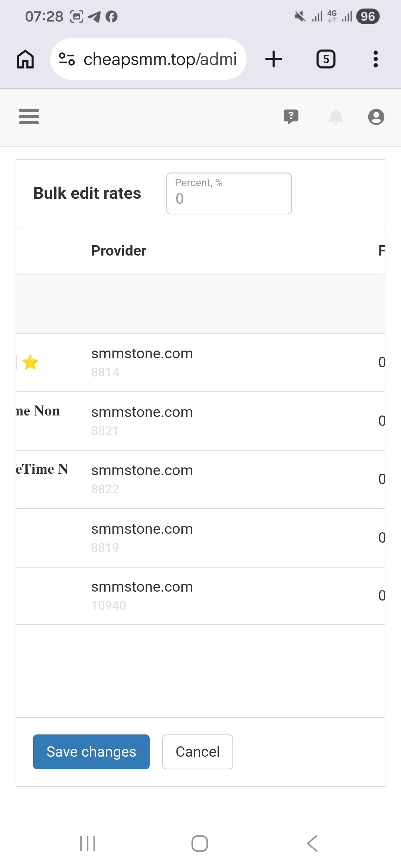Tap the site settings icon in address bar
The height and width of the screenshot is (868, 401).
pos(67,59)
